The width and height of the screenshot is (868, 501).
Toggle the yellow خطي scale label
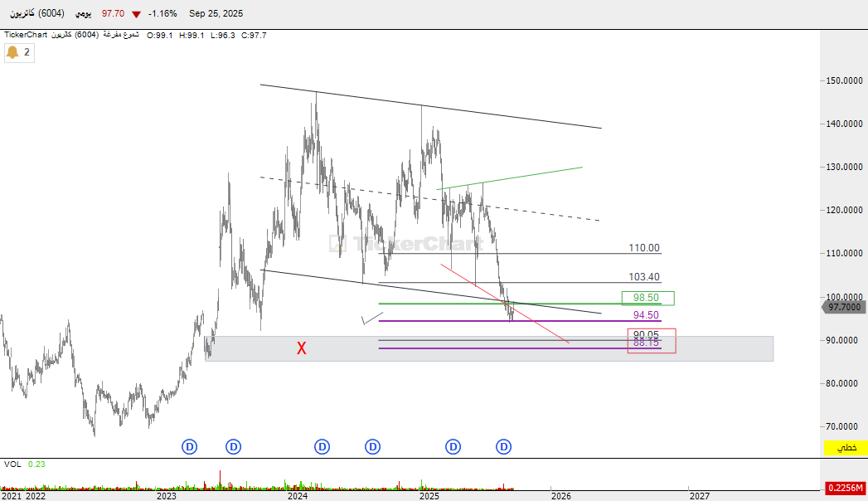(x=845, y=448)
